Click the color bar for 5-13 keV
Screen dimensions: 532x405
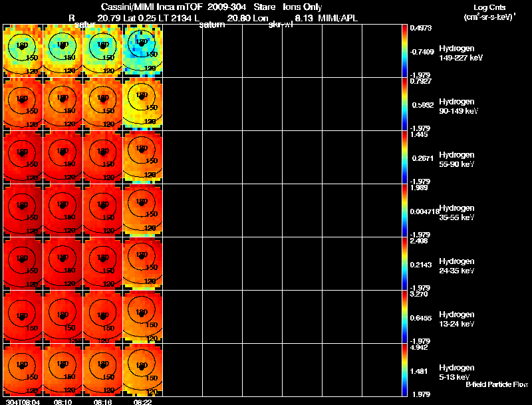404,370
